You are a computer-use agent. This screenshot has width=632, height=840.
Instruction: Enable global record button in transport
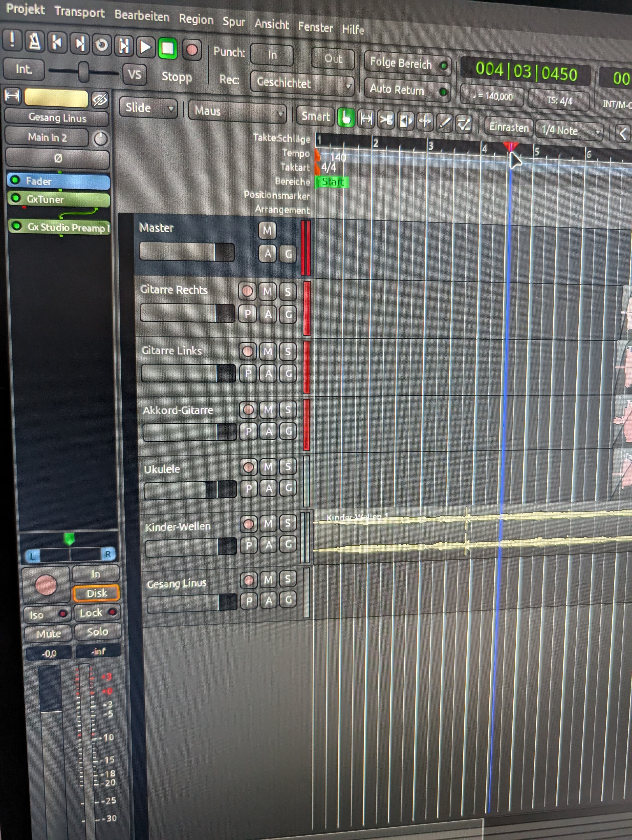192,50
